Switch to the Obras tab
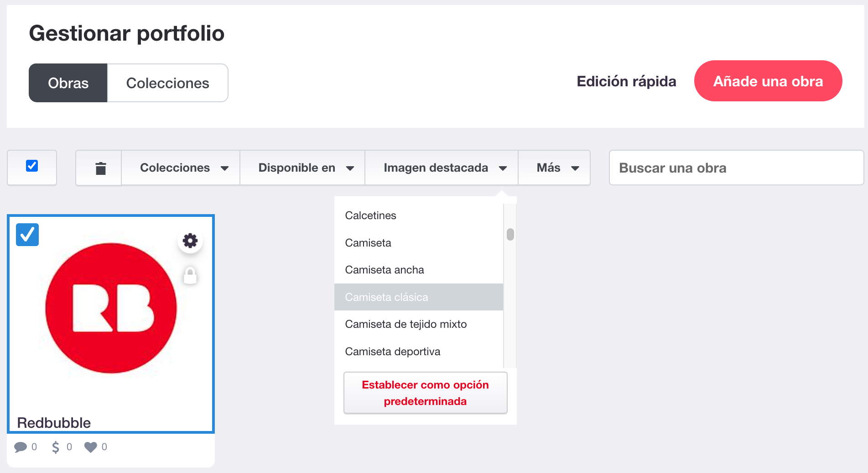 click(68, 83)
